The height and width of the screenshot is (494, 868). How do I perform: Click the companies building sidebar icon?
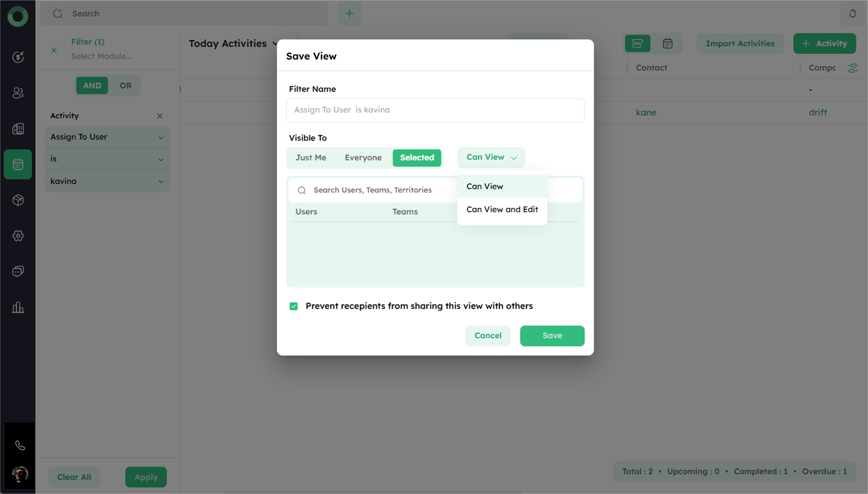[x=18, y=129]
